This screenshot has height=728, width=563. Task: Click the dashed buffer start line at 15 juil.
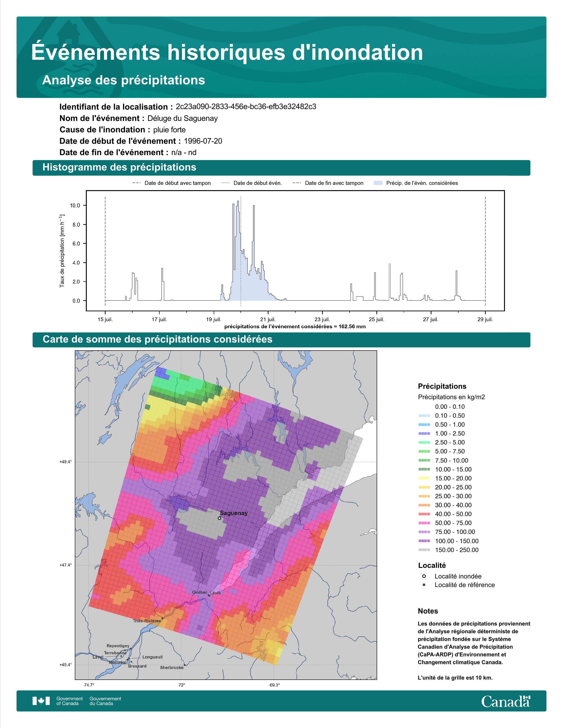(x=105, y=251)
